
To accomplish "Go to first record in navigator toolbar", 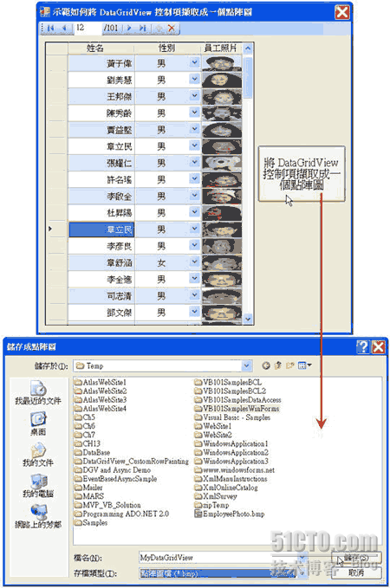I will 50,28.
